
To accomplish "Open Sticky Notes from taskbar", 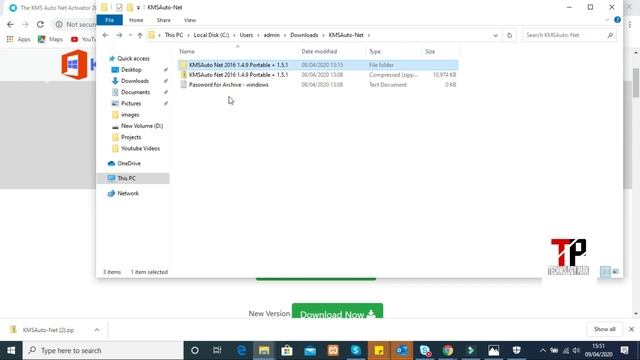I will pyautogui.click(x=378, y=351).
